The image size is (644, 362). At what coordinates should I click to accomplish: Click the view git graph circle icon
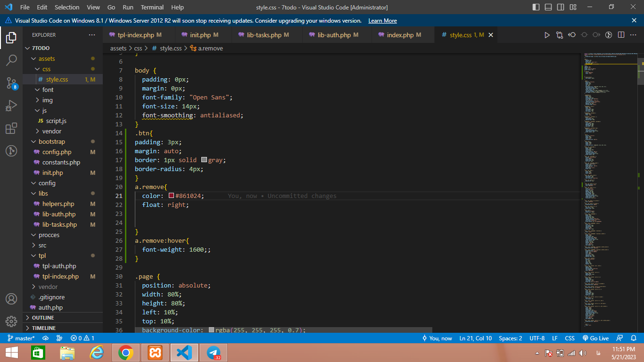tap(609, 35)
